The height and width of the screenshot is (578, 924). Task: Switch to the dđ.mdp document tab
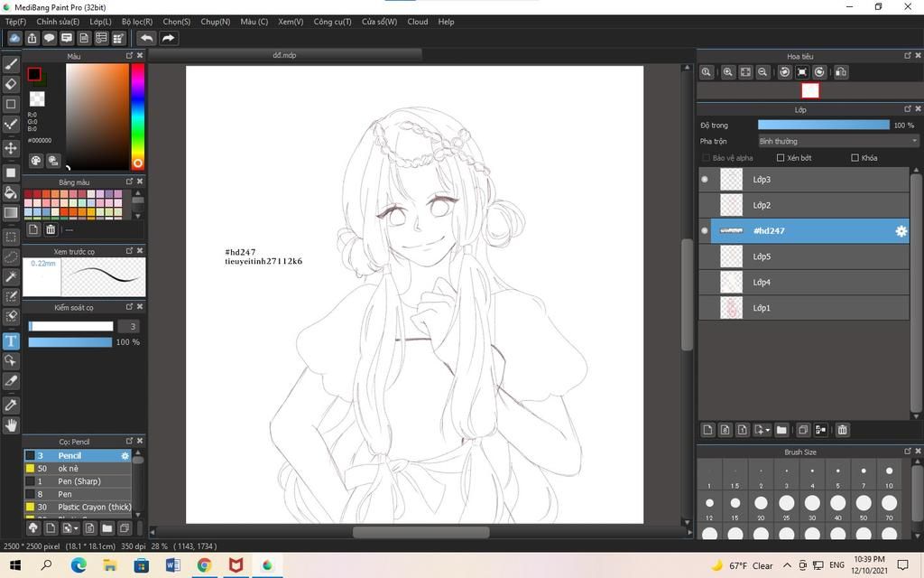284,55
